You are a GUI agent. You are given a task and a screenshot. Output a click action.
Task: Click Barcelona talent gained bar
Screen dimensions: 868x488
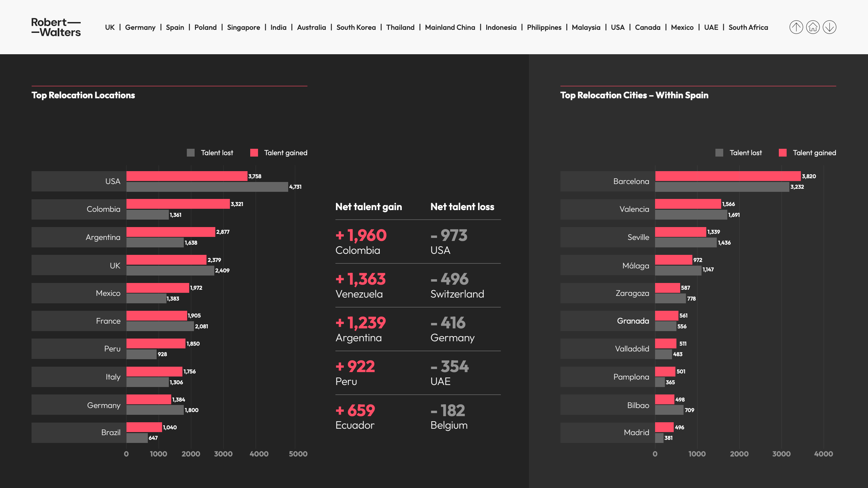(x=728, y=176)
